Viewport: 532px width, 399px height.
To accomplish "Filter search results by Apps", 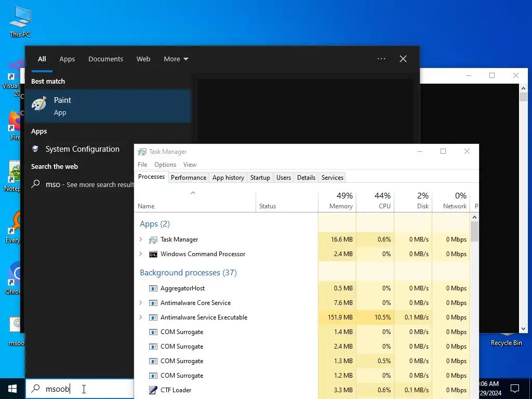I will pyautogui.click(x=67, y=59).
